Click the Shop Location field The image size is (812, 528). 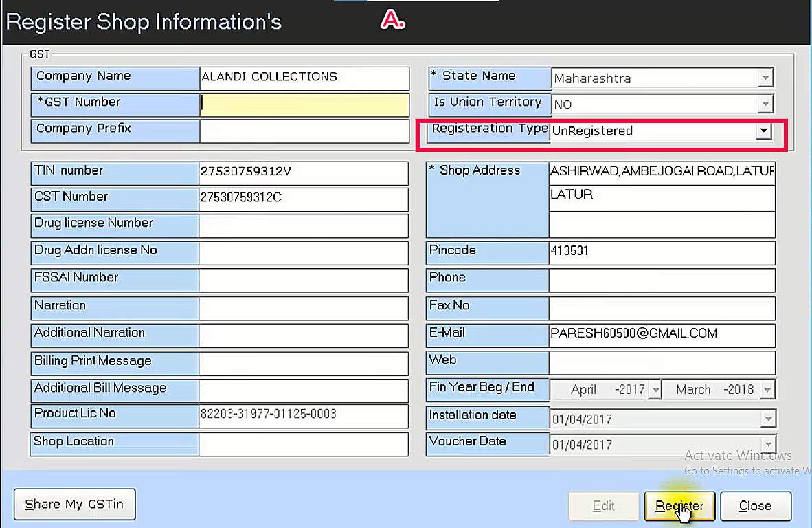point(304,445)
